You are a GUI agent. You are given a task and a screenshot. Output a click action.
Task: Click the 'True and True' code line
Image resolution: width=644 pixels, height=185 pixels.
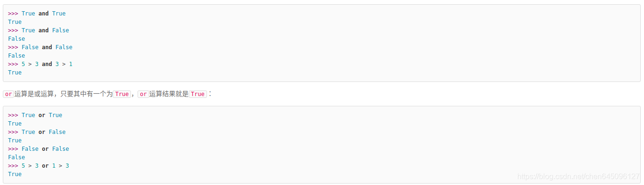pyautogui.click(x=37, y=14)
